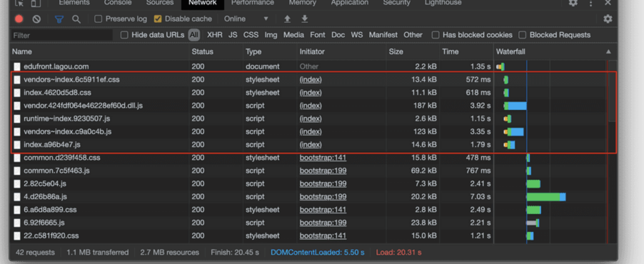Open Network settings gear icon

[608, 19]
